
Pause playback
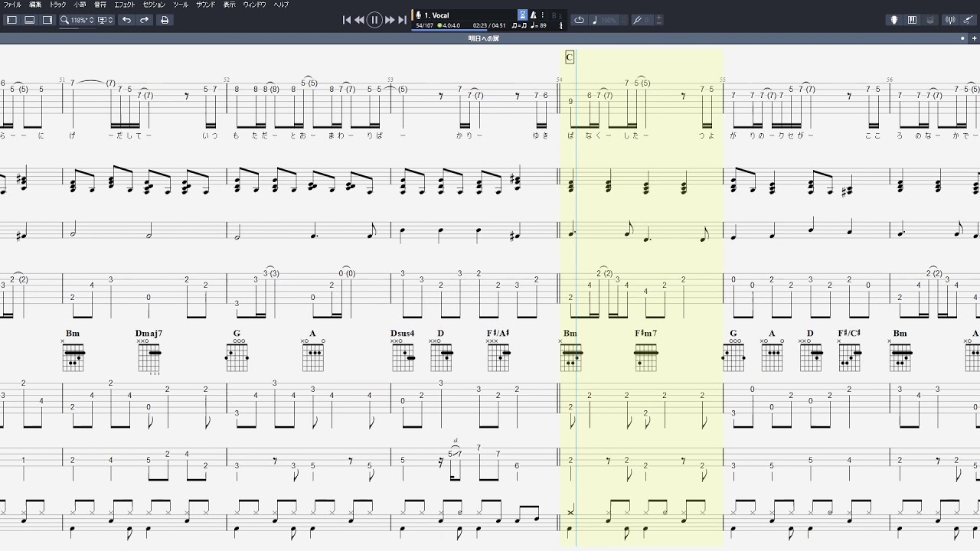(374, 20)
